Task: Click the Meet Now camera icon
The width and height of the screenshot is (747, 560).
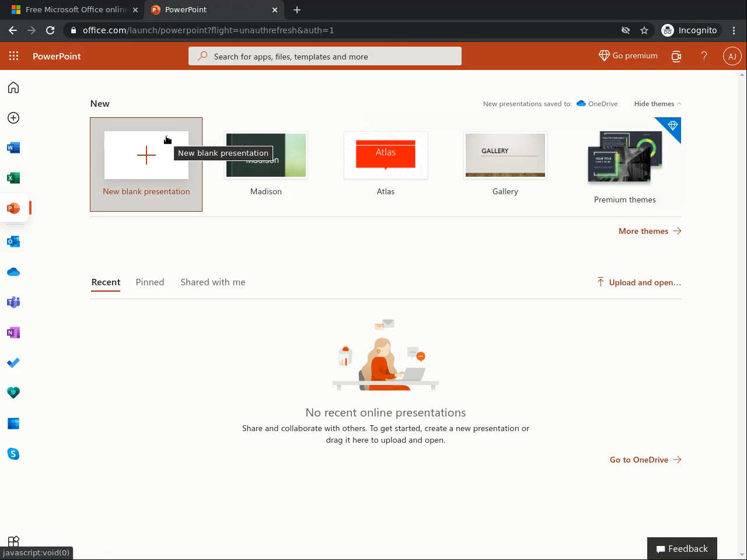Action: tap(676, 56)
